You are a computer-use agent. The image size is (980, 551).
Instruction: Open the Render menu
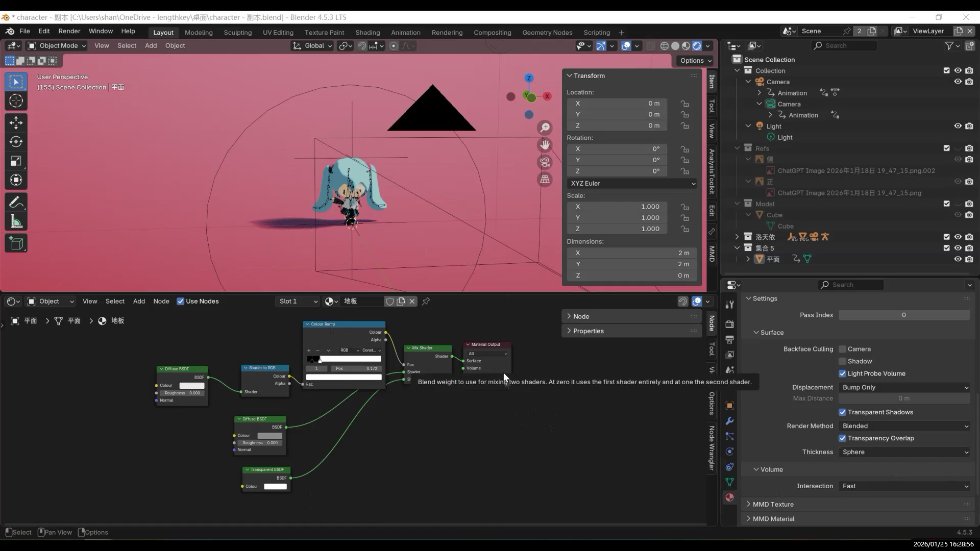tap(69, 31)
